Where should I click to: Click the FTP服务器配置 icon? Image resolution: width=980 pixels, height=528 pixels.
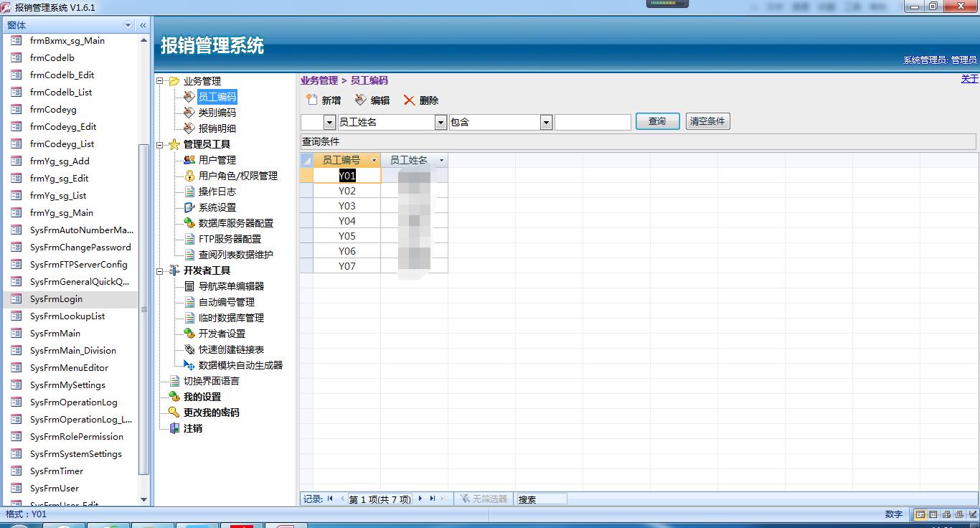coord(189,239)
